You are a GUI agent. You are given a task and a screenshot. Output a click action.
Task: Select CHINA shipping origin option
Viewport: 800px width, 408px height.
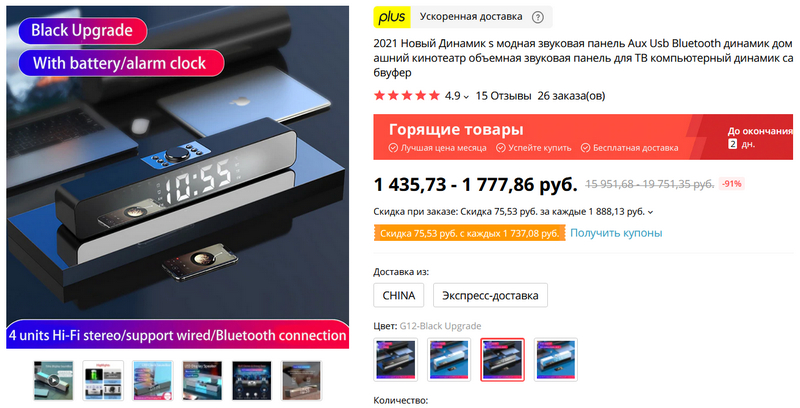click(x=398, y=295)
